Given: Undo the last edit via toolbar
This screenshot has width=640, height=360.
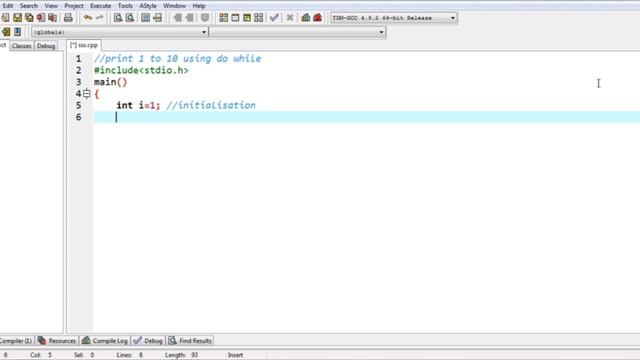Looking at the screenshot, I should click(88, 18).
